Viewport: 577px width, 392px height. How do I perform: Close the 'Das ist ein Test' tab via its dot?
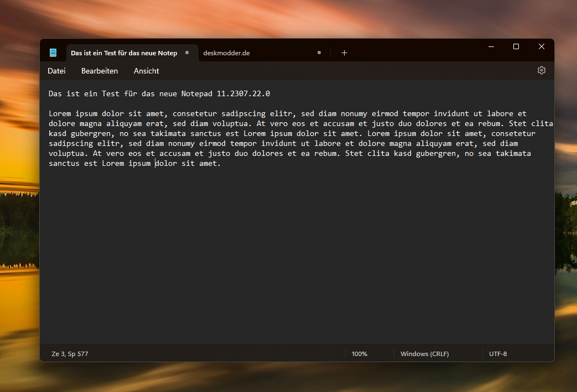coord(187,53)
